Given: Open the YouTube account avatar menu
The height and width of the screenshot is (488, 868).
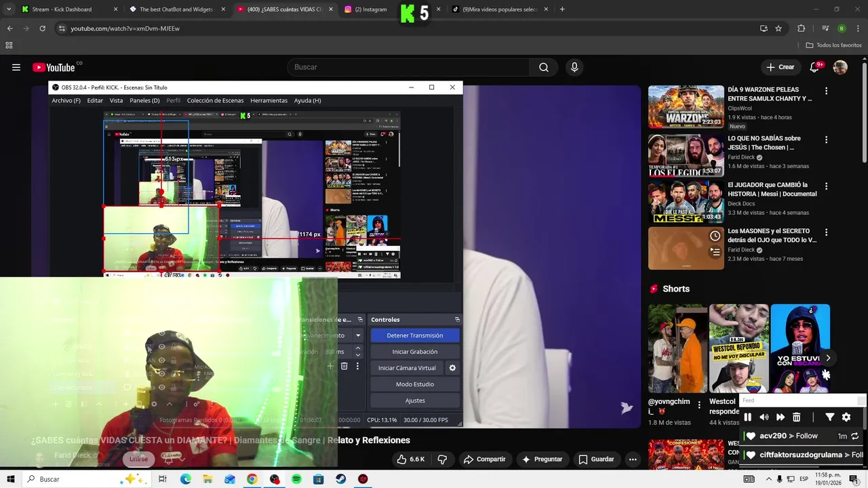Looking at the screenshot, I should 840,67.
